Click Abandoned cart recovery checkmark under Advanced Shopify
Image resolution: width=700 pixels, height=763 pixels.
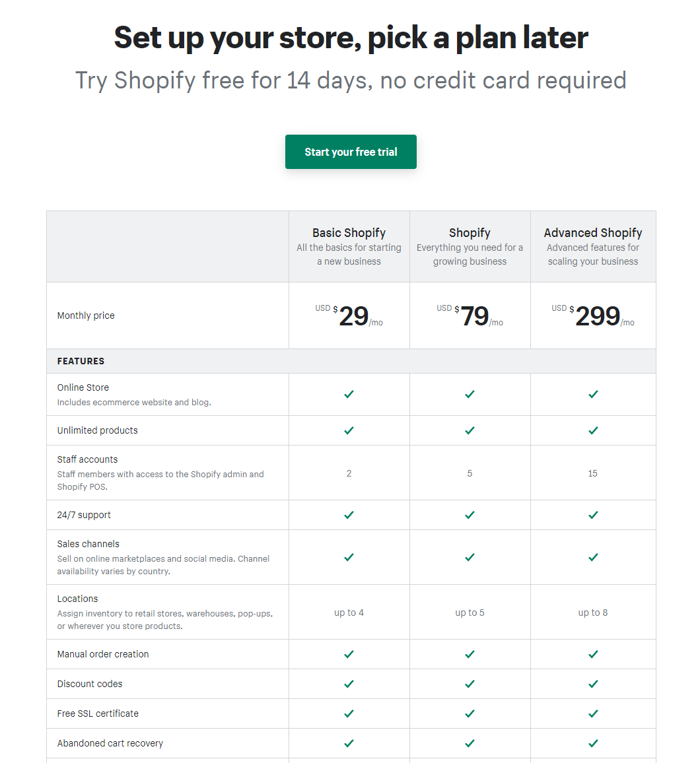click(x=592, y=744)
